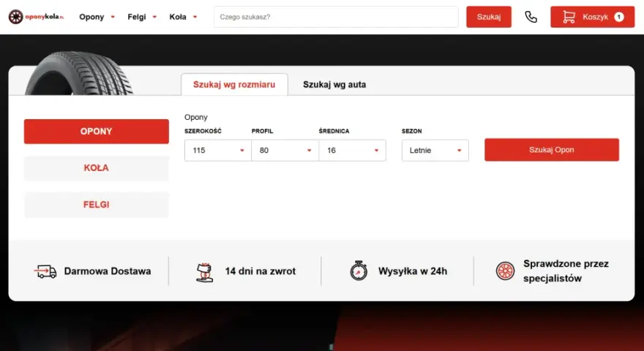
Task: Open the Sezon dropdown showing Letnie
Action: point(435,150)
